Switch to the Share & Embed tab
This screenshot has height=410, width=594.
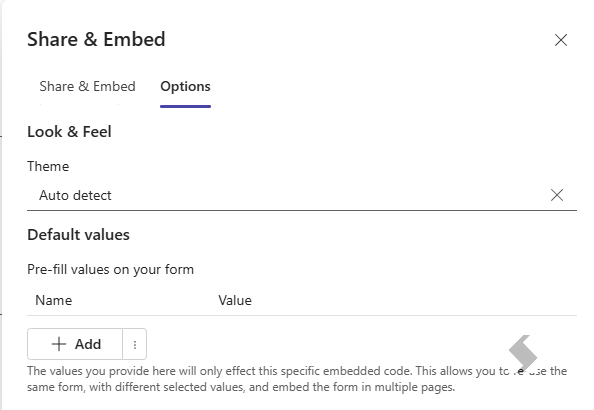pyautogui.click(x=88, y=86)
